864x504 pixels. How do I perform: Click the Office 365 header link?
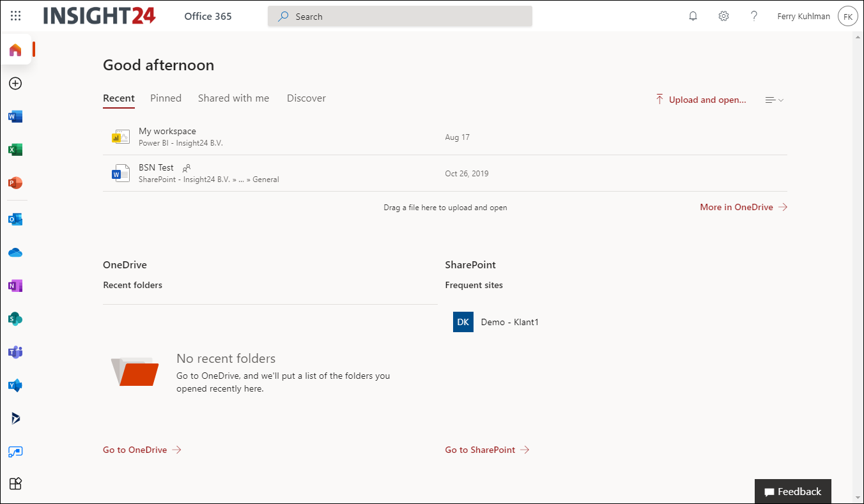(x=208, y=17)
